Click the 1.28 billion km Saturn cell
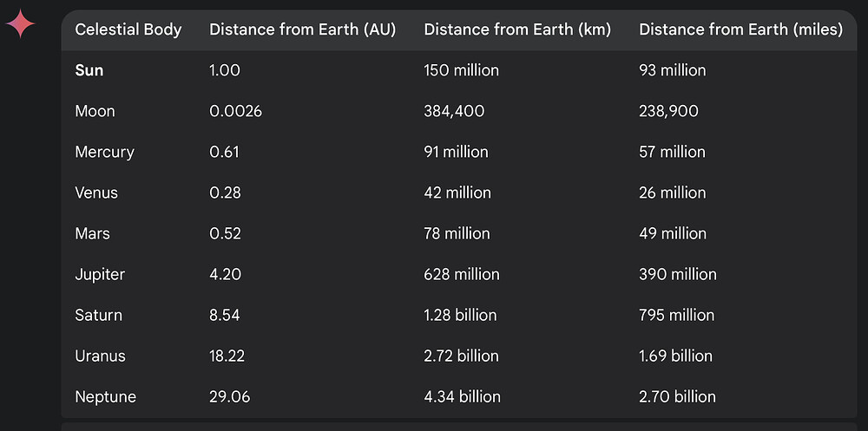This screenshot has width=868, height=431. pos(461,315)
